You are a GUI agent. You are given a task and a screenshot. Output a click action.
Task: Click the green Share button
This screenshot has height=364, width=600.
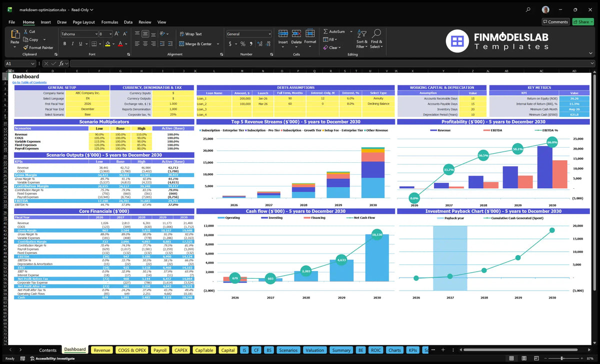[x=583, y=22]
